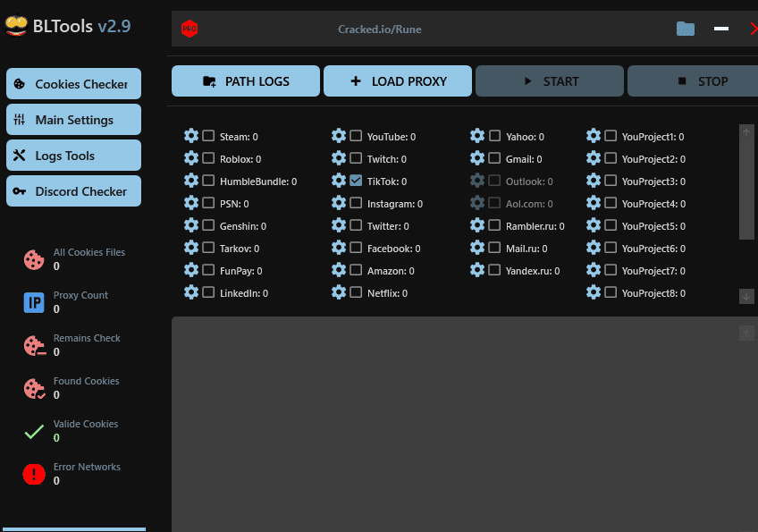Click the blue IP Proxy Count icon
The image size is (758, 532).
(x=34, y=303)
